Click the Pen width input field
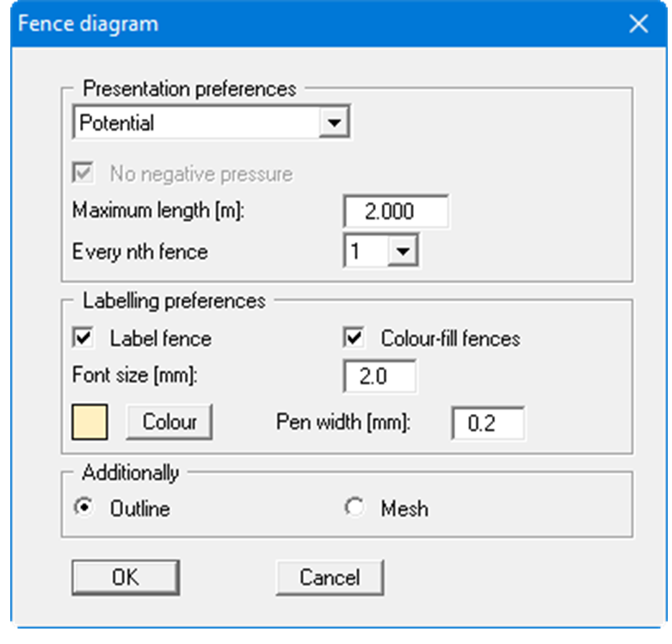The height and width of the screenshot is (644, 672). pyautogui.click(x=486, y=423)
